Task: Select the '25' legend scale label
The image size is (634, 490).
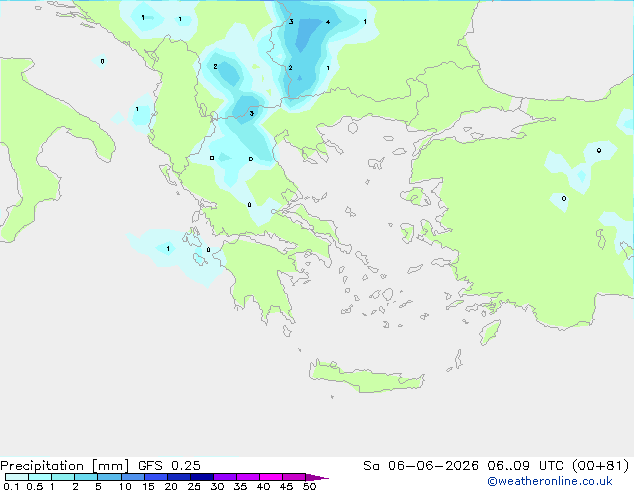Action: pos(194,486)
